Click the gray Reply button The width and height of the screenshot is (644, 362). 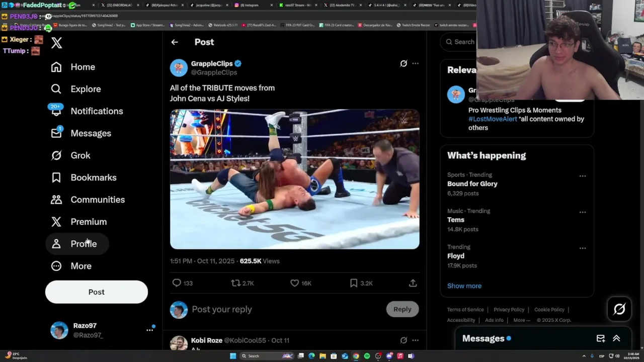[x=403, y=309]
